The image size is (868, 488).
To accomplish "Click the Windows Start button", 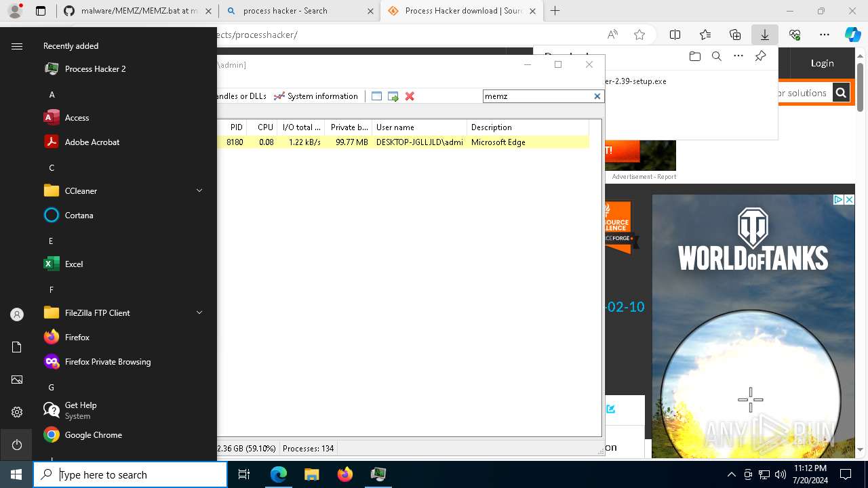I will (16, 474).
